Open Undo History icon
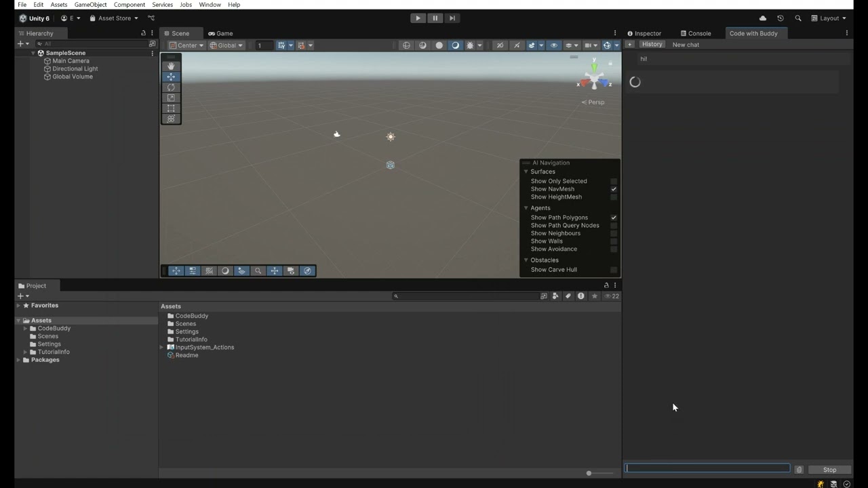 click(781, 18)
